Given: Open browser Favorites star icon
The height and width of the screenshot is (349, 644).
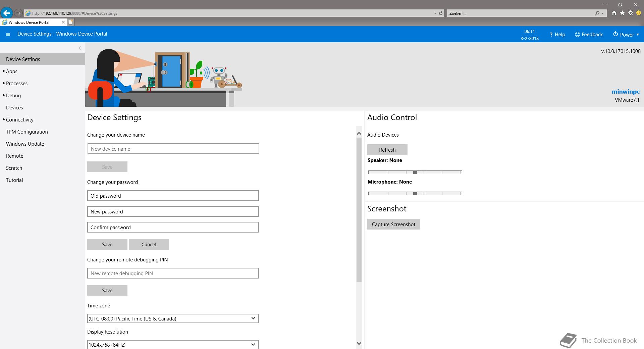Looking at the screenshot, I should tap(622, 13).
